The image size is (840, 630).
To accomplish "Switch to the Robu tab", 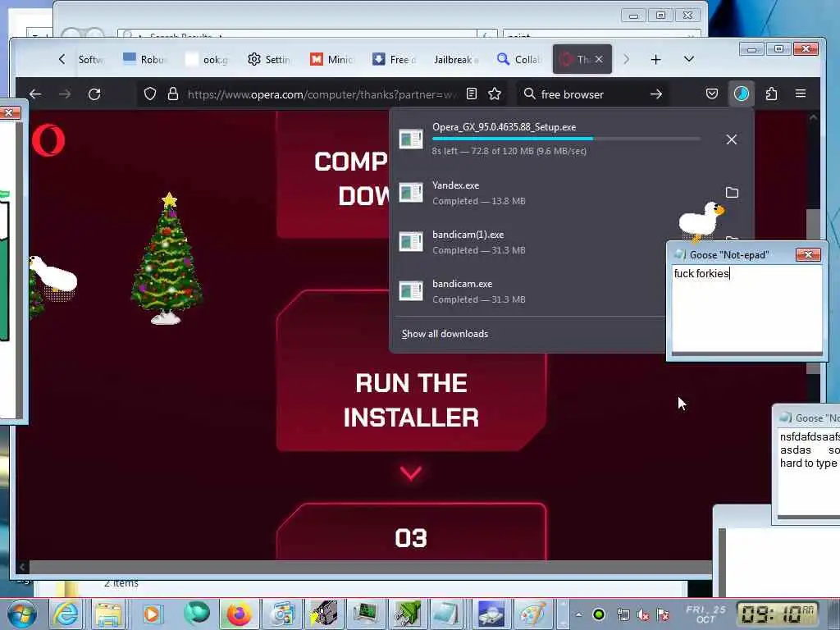I will (x=144, y=59).
